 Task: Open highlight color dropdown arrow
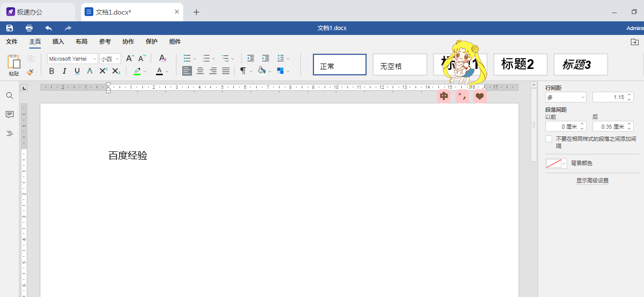pos(145,72)
